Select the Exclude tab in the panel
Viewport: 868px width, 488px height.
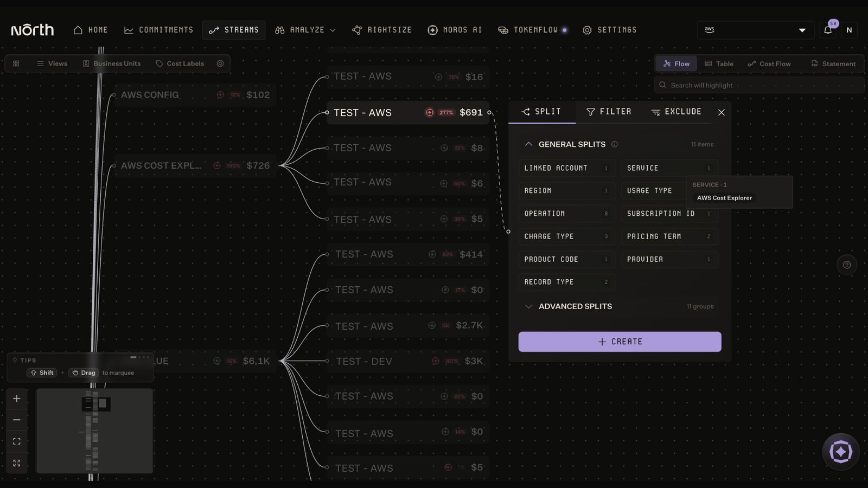coord(676,112)
